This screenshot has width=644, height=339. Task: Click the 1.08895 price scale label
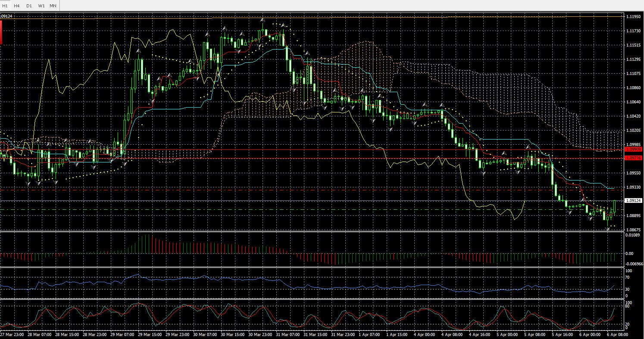[633, 215]
